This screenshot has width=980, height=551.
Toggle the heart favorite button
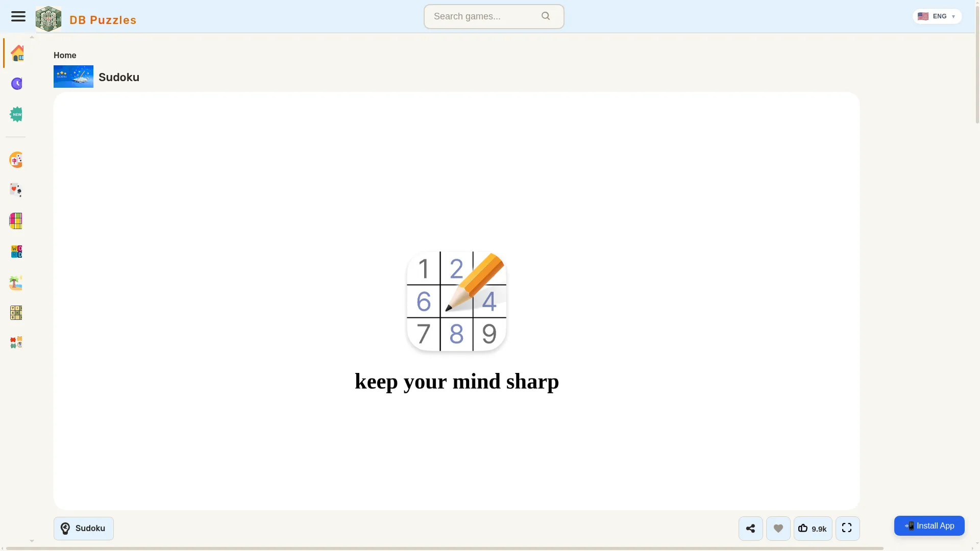click(778, 529)
